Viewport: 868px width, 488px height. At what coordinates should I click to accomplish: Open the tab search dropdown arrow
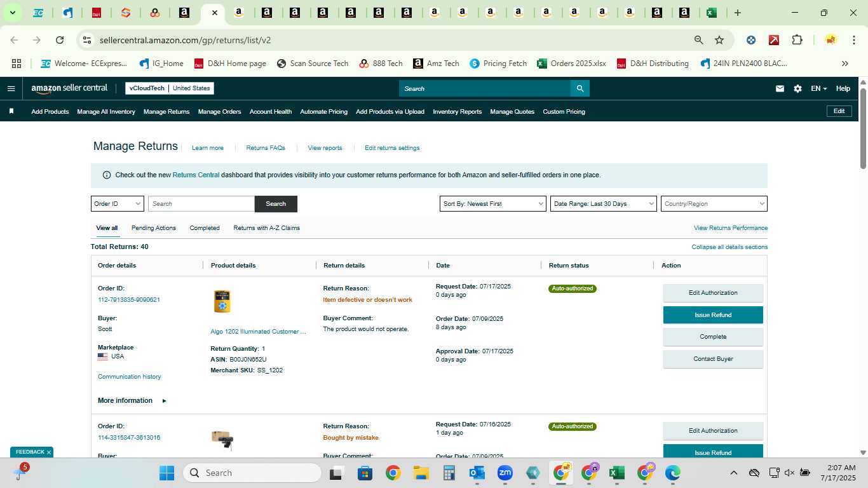(x=12, y=13)
